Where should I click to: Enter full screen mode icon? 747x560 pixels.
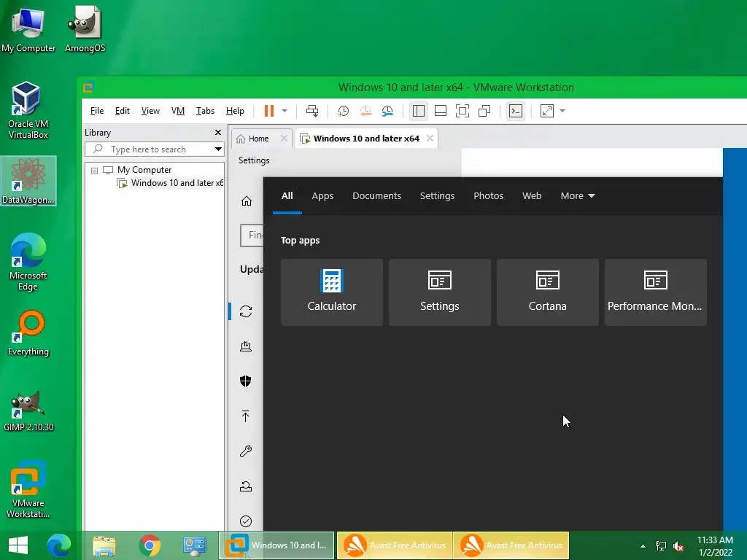pyautogui.click(x=462, y=111)
